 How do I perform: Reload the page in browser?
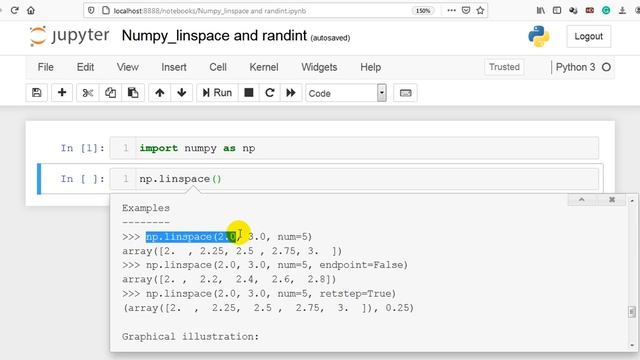point(15,10)
